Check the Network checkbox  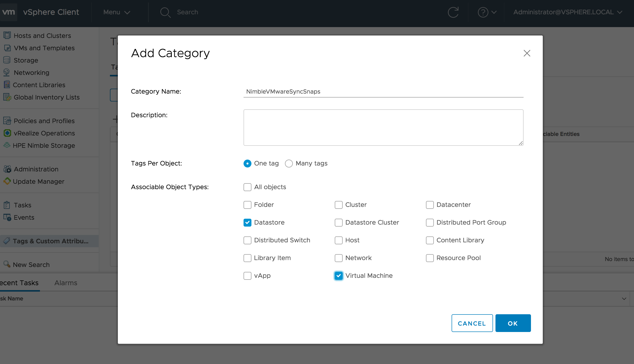click(x=338, y=258)
